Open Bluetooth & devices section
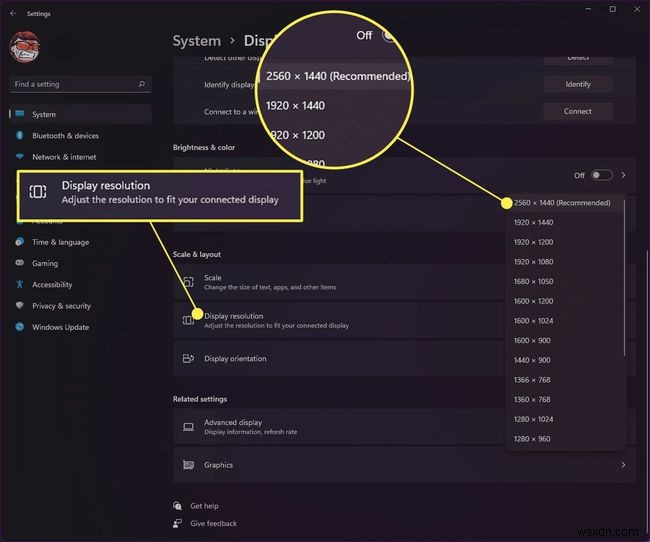 point(65,136)
